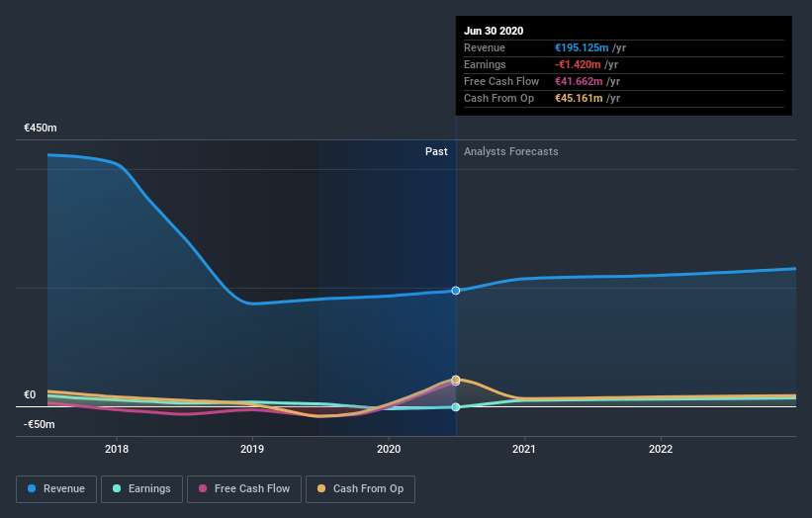Click the €41.662m free cash flow value
Image resolution: width=812 pixels, height=518 pixels.
(x=579, y=81)
